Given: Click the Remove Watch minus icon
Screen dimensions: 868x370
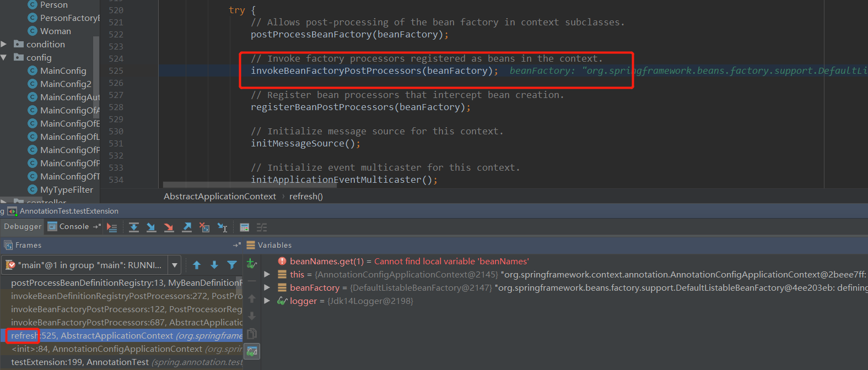Looking at the screenshot, I should (x=252, y=281).
